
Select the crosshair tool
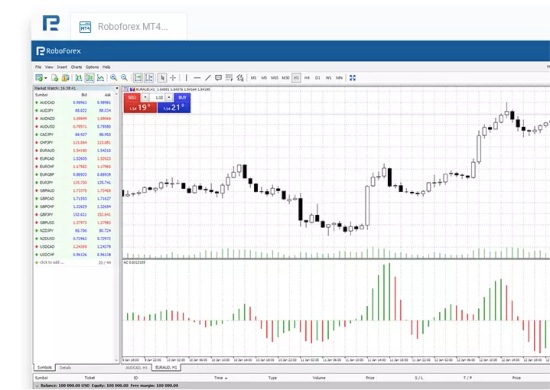[173, 78]
